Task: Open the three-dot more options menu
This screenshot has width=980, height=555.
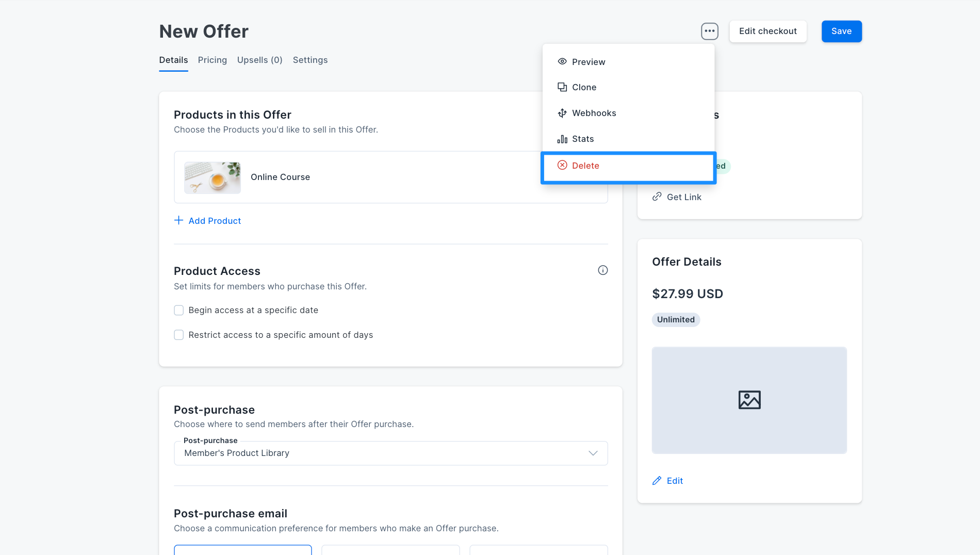Action: [710, 31]
